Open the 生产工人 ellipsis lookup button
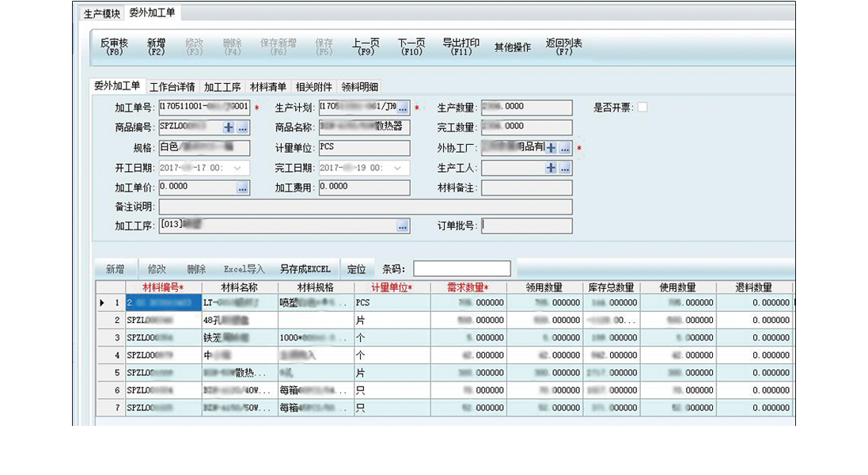 tap(565, 168)
